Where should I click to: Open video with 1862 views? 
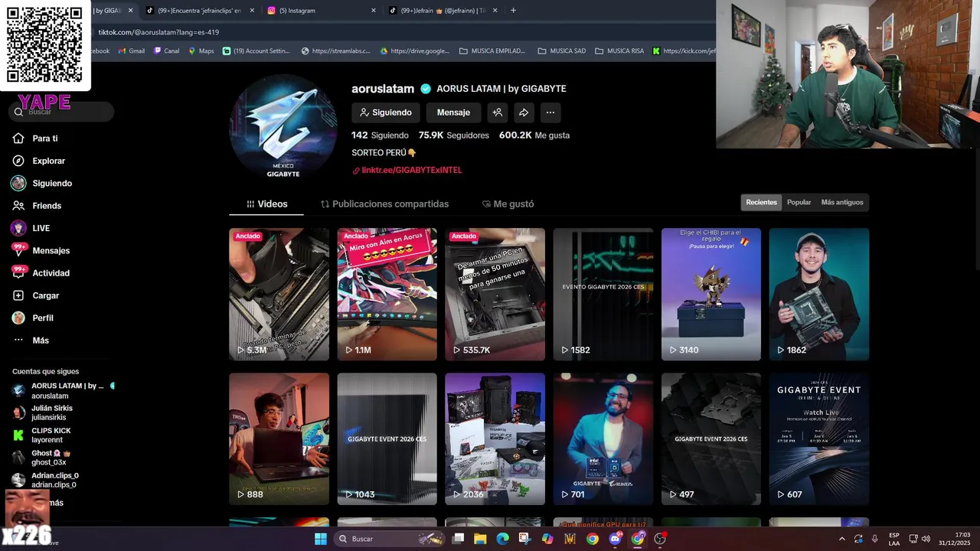pos(819,295)
